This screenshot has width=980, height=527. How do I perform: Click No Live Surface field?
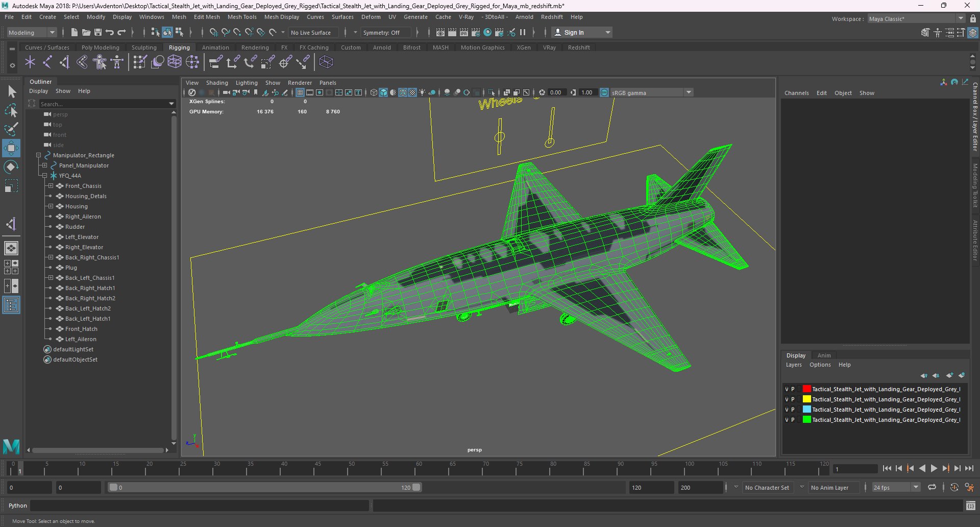(314, 32)
